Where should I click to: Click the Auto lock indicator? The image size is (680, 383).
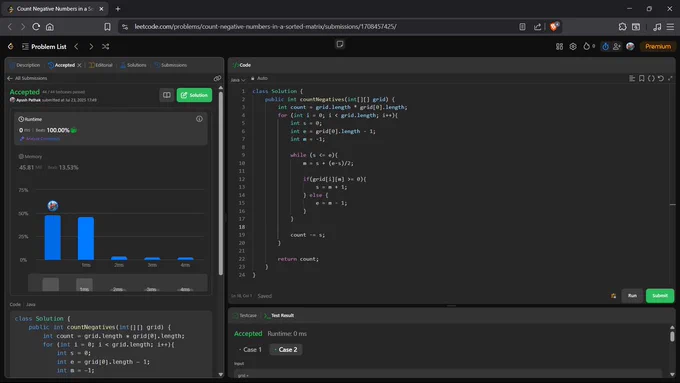coord(259,79)
